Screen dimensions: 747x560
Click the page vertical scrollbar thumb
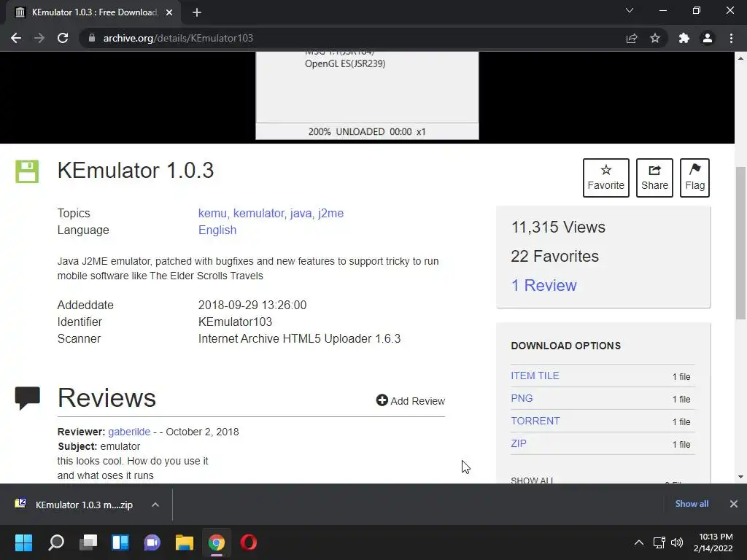tap(740, 243)
